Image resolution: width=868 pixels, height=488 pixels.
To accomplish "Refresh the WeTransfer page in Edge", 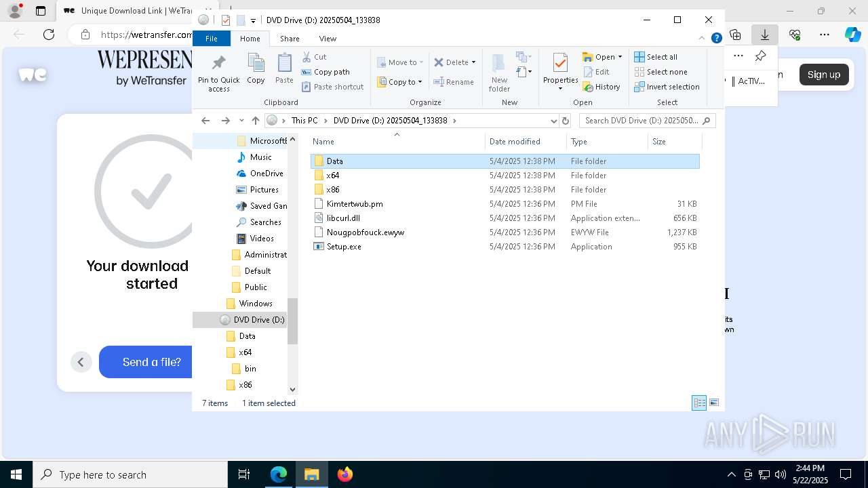I will tap(49, 35).
